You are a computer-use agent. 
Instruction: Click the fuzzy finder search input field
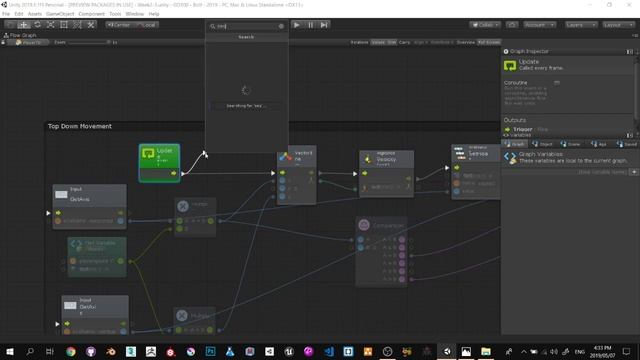coord(246,26)
